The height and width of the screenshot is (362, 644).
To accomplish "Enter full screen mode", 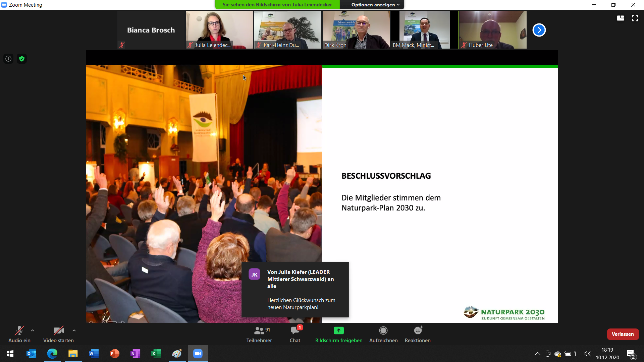I will click(x=635, y=18).
